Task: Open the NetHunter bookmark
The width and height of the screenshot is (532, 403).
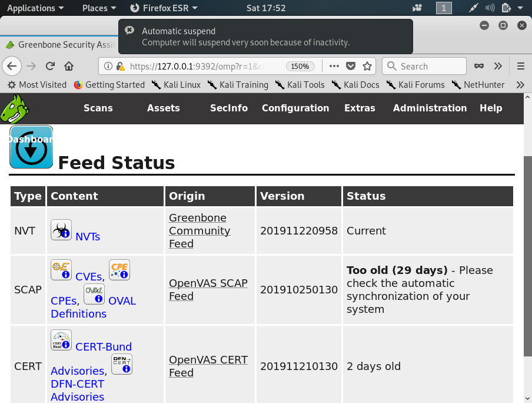Action: pyautogui.click(x=478, y=85)
